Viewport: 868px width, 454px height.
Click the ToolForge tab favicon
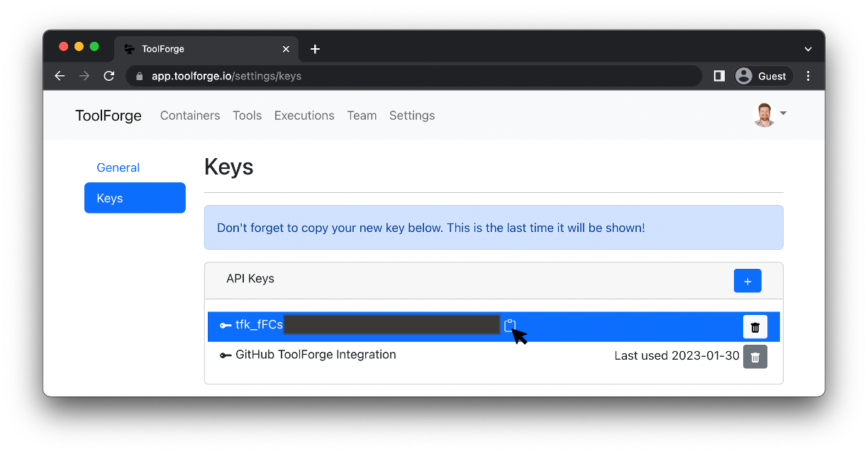click(x=130, y=49)
